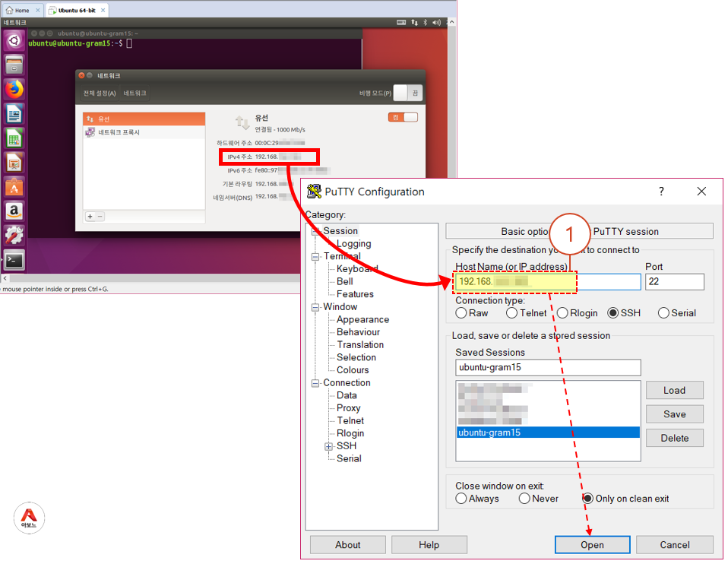Image resolution: width=728 pixels, height=564 pixels.
Task: Select Colours category in PuTTY
Action: [x=353, y=370]
